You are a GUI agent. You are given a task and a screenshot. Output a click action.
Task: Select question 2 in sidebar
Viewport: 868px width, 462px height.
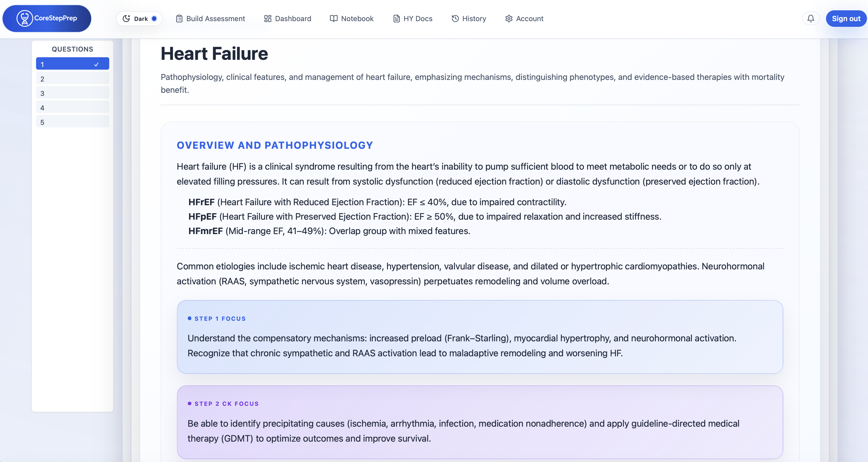72,78
